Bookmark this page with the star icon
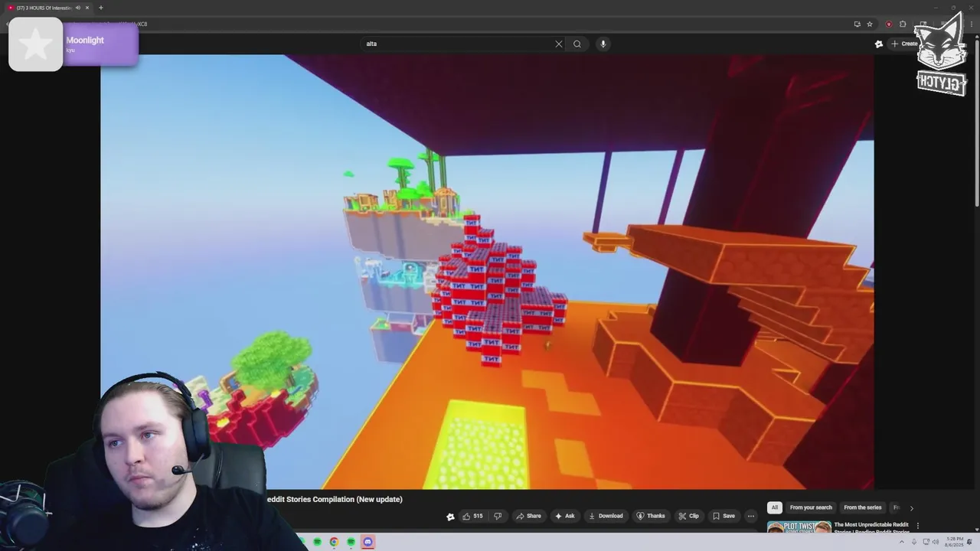Viewport: 980px width, 551px height. click(870, 24)
